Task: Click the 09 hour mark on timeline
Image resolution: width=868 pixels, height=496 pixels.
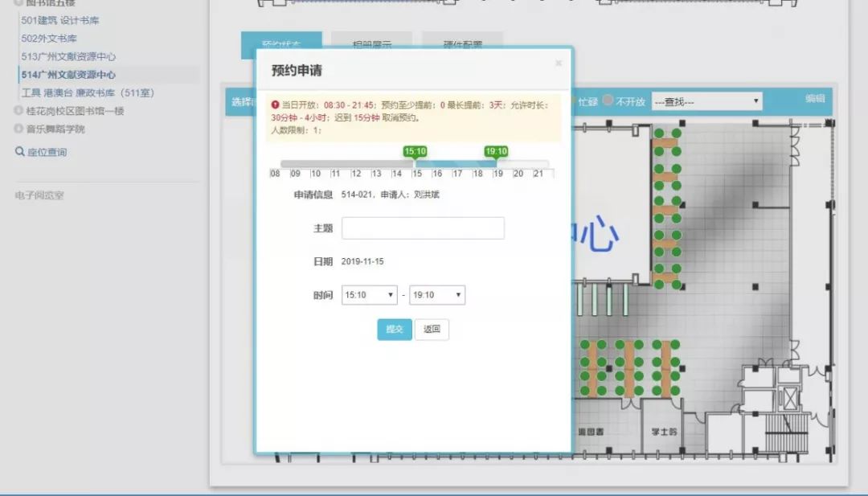Action: point(296,174)
